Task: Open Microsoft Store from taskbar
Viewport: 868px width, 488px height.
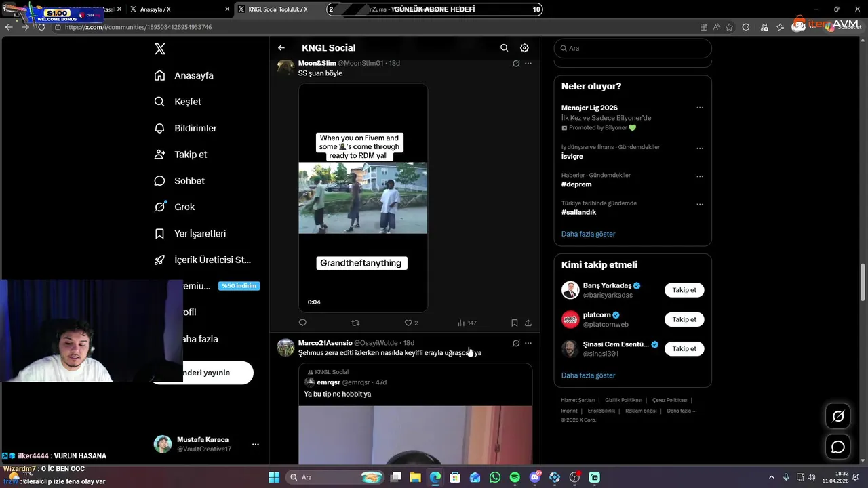Action: coord(456,477)
